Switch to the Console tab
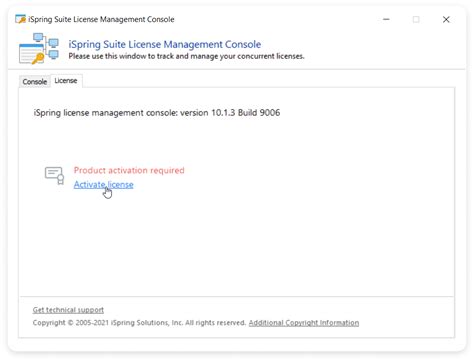 (x=35, y=82)
